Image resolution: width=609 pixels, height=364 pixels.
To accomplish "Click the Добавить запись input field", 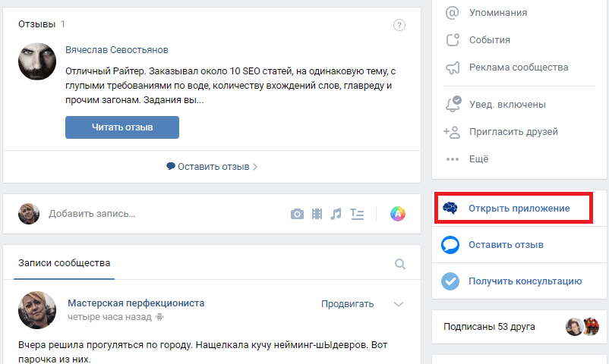I will [152, 214].
